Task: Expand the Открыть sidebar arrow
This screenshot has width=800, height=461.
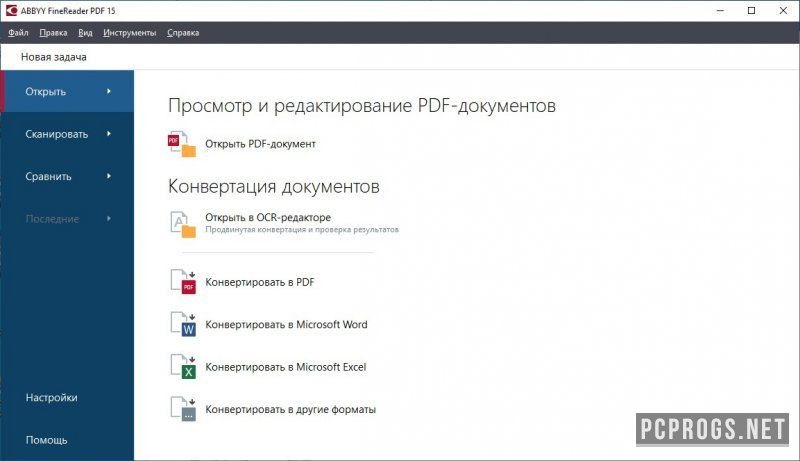Action: point(108,92)
